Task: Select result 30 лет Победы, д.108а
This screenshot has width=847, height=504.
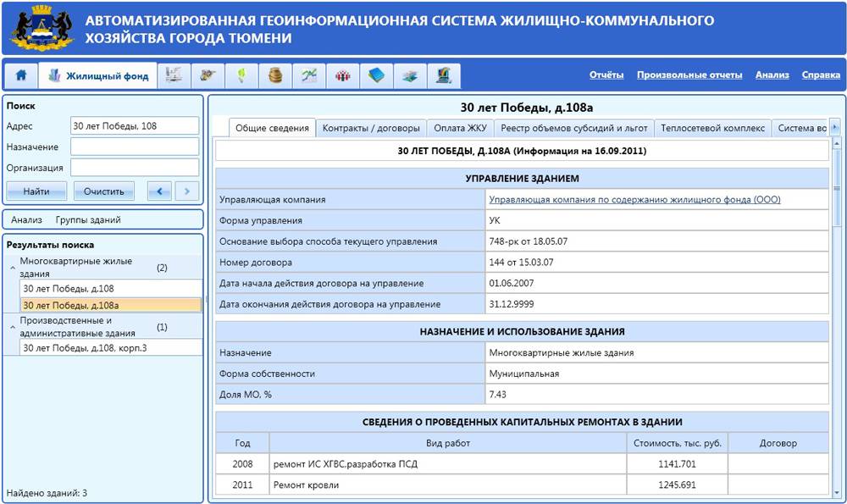Action: 111,305
